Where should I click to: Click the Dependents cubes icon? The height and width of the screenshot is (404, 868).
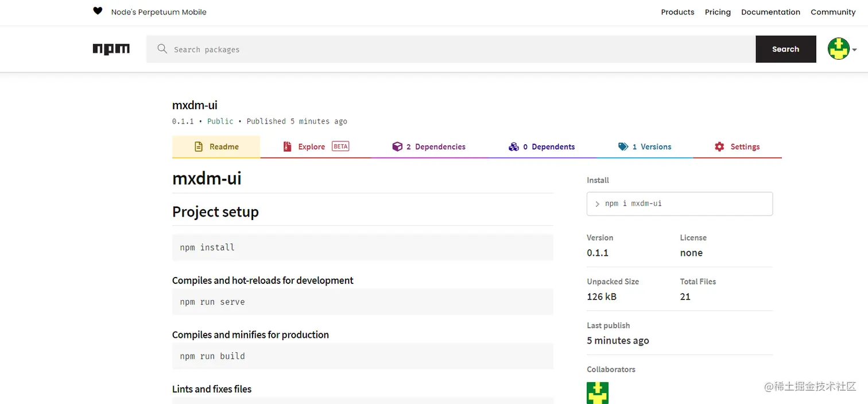click(x=514, y=147)
